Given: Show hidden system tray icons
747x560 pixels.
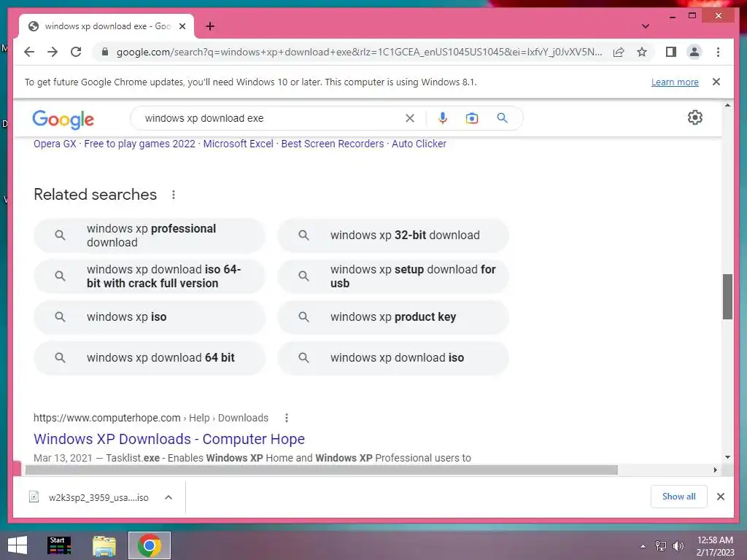Looking at the screenshot, I should point(643,546).
